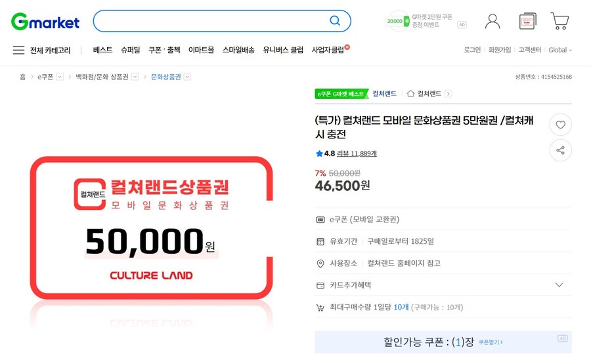Click 백화점/문화 상품권 breadcrumb link
The width and height of the screenshot is (591, 364).
(102, 77)
